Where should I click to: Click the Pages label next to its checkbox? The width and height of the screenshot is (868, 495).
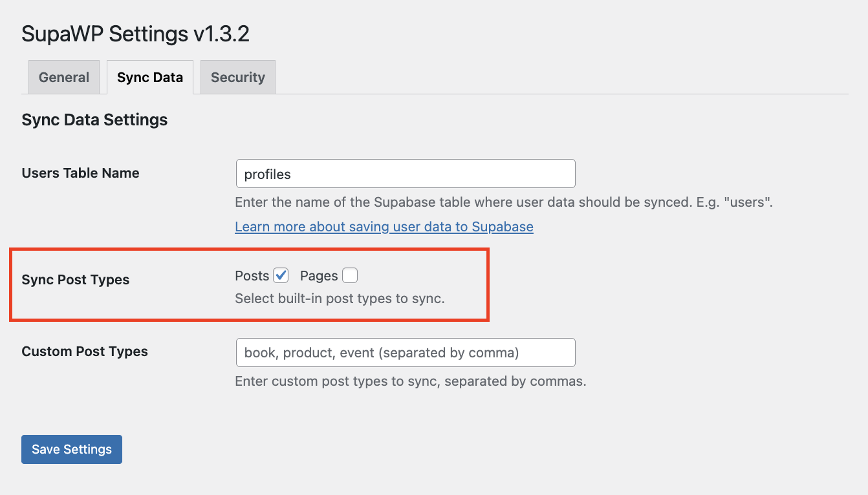point(318,275)
